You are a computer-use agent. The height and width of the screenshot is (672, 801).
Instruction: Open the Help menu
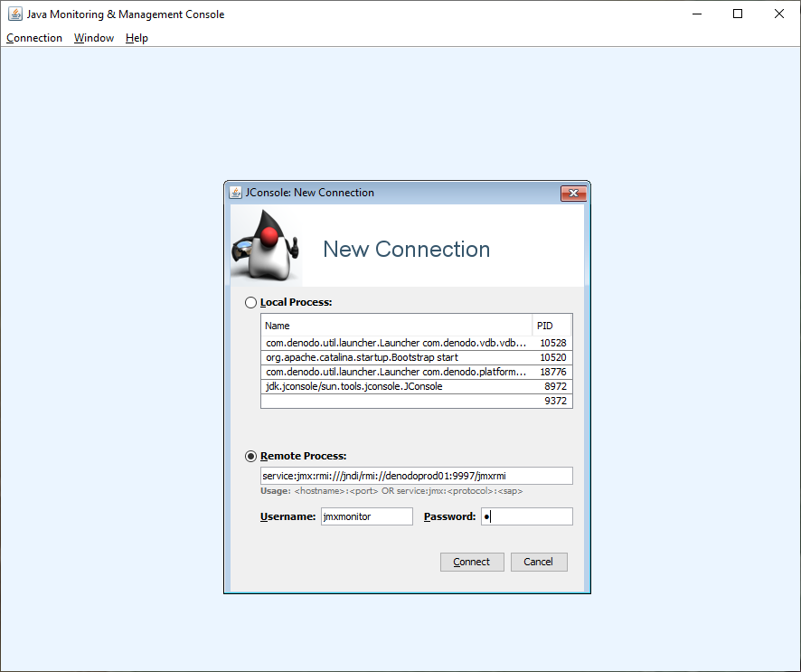point(137,38)
